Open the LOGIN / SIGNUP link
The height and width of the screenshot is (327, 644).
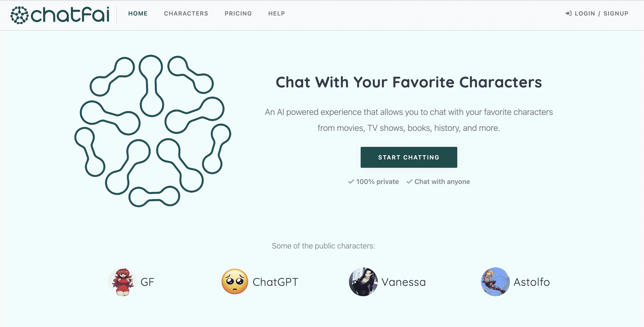[602, 13]
